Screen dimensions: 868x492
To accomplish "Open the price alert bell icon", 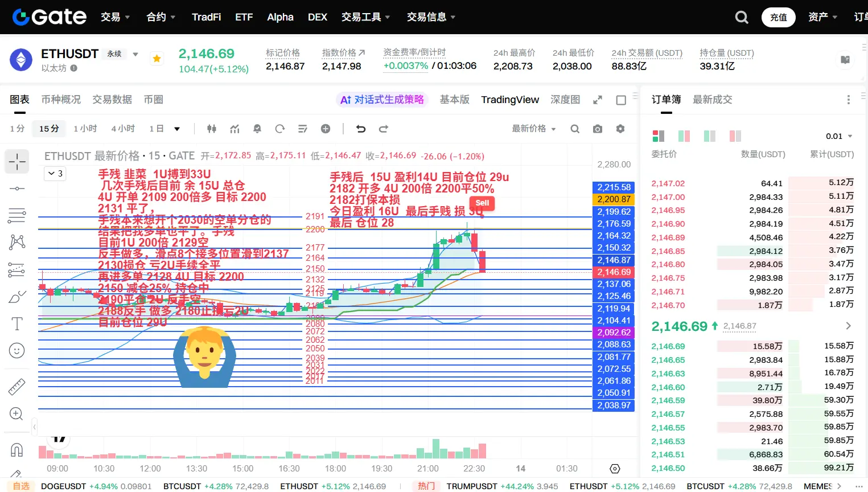I will click(x=257, y=129).
